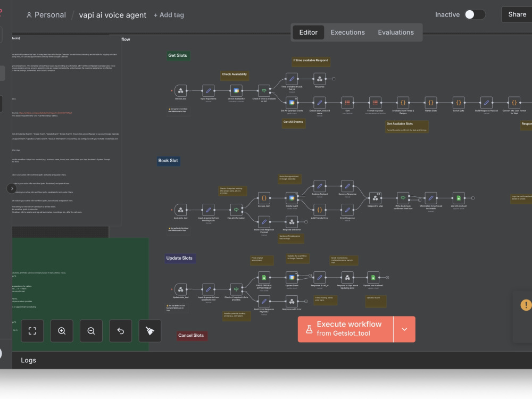Select the Editor tab
The width and height of the screenshot is (532, 399).
[308, 32]
